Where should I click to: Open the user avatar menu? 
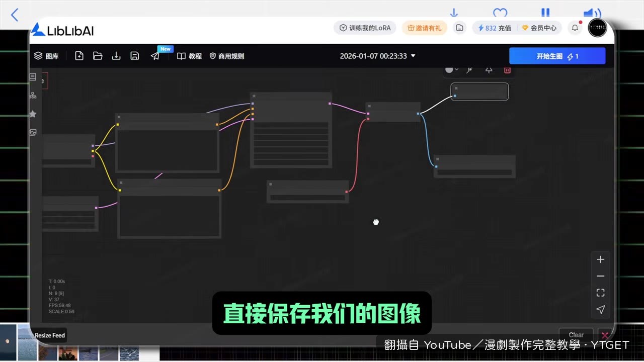pyautogui.click(x=597, y=28)
